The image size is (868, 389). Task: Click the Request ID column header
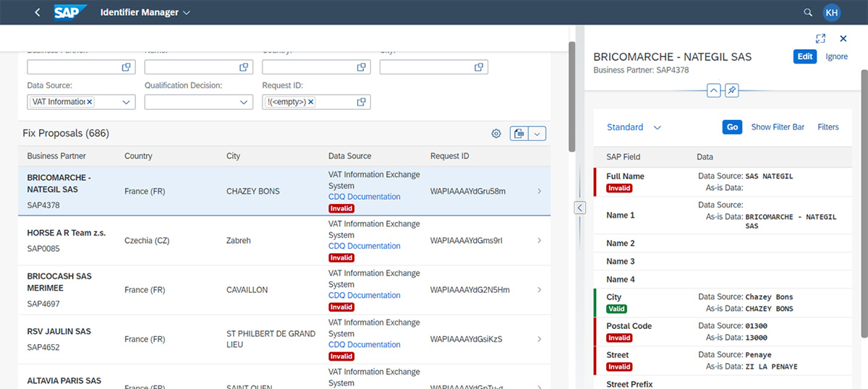coord(449,156)
